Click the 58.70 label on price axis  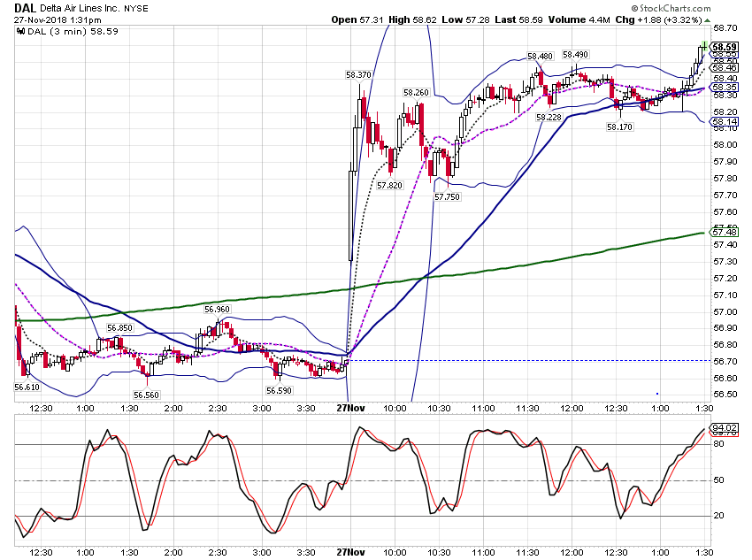tap(725, 27)
